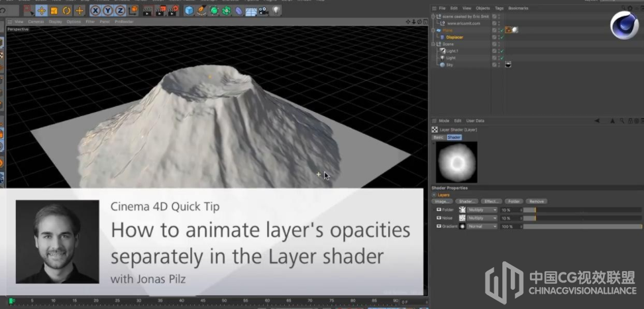Toggle the Displacer enable checkmark

502,37
